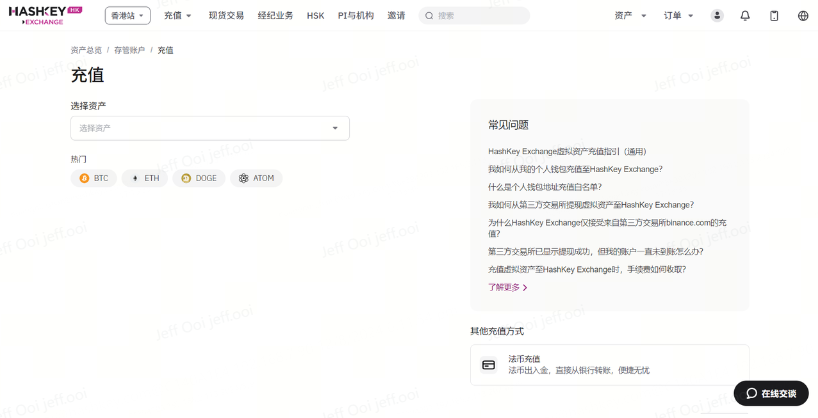
Task: Expand the 订单 menu in header
Action: [x=678, y=16]
